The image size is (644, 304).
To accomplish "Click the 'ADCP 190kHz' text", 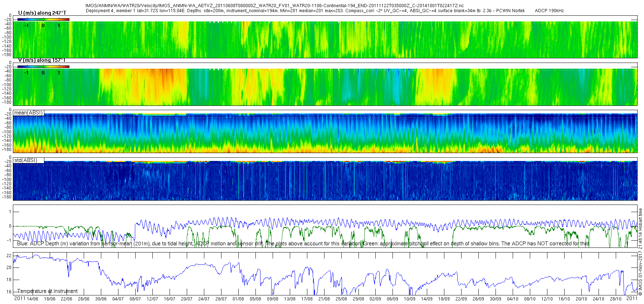I will tap(549, 11).
